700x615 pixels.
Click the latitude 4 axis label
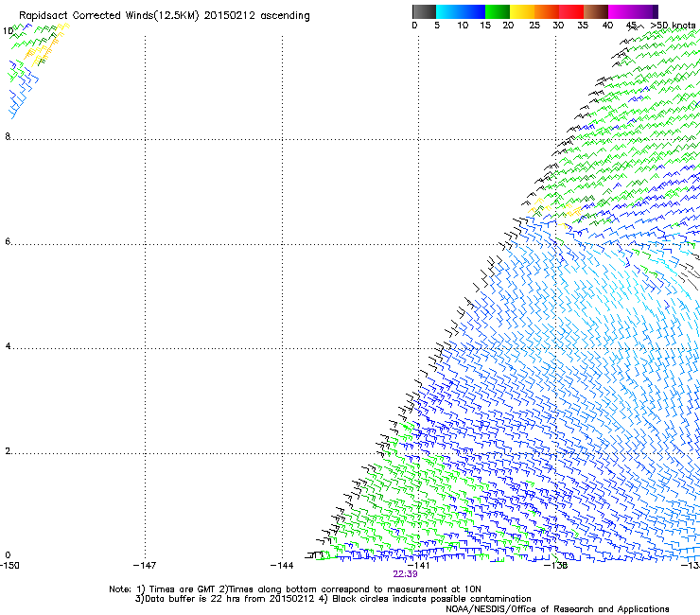(x=8, y=346)
